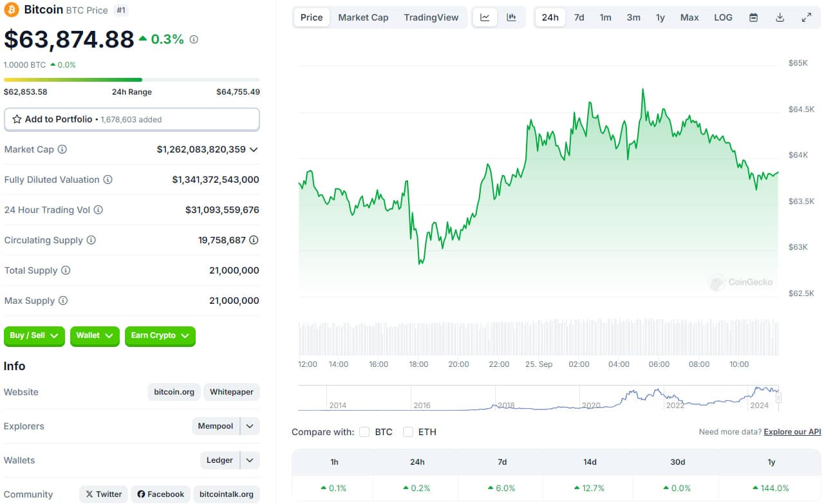
Task: Show Total Supply info icon
Action: (66, 270)
